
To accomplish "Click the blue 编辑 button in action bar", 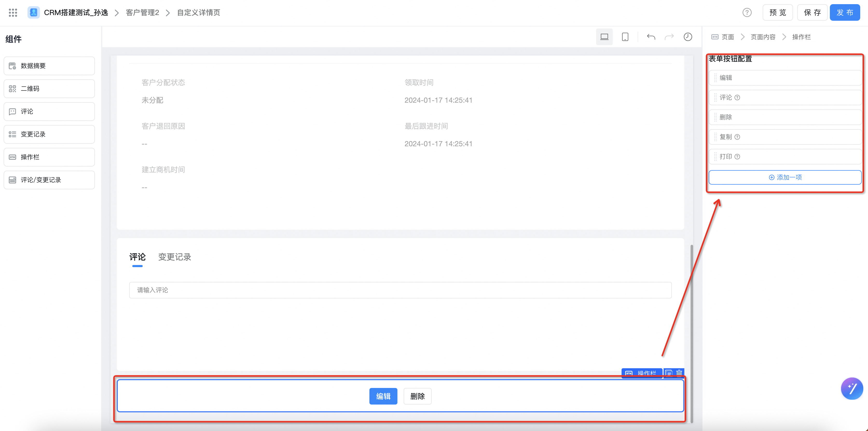I will point(383,396).
